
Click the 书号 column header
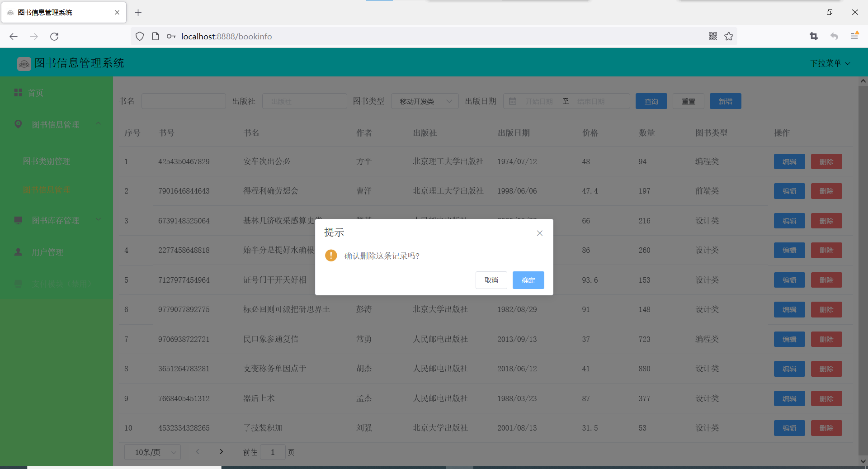[x=166, y=133]
